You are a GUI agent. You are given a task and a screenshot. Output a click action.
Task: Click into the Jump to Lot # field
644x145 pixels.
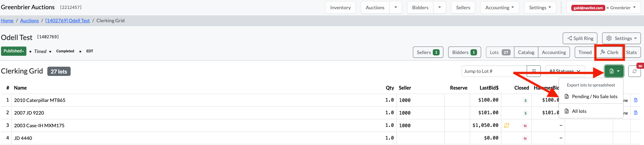pos(494,71)
